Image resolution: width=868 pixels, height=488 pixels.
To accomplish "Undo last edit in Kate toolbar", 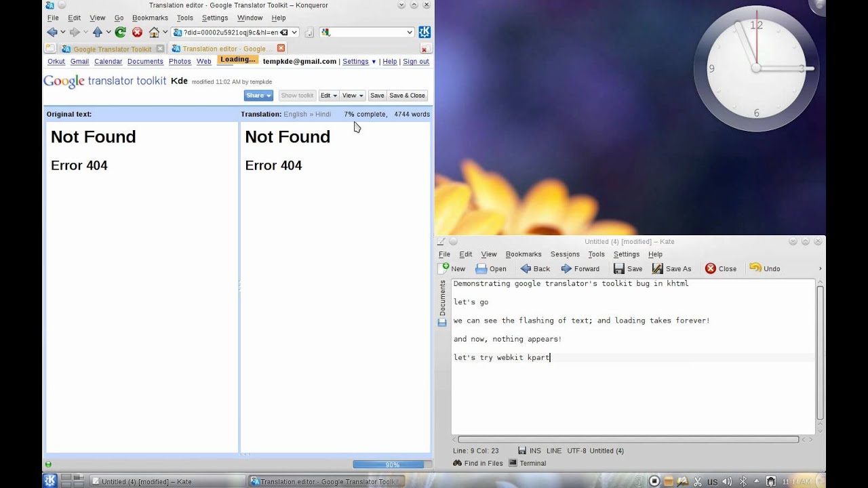I will [765, 268].
